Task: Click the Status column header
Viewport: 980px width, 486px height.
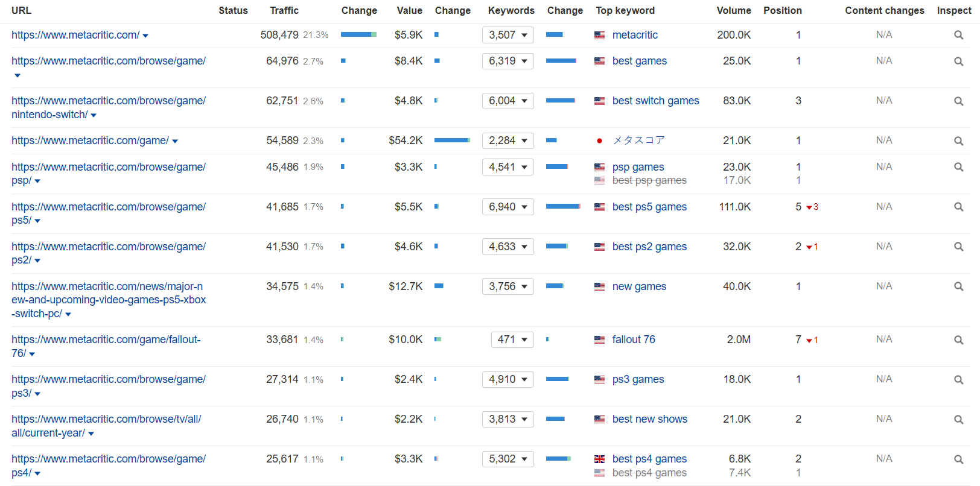Action: [x=233, y=10]
